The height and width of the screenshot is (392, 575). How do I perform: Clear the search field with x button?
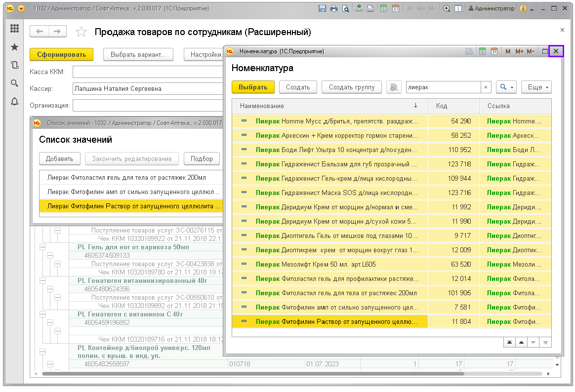tap(486, 87)
